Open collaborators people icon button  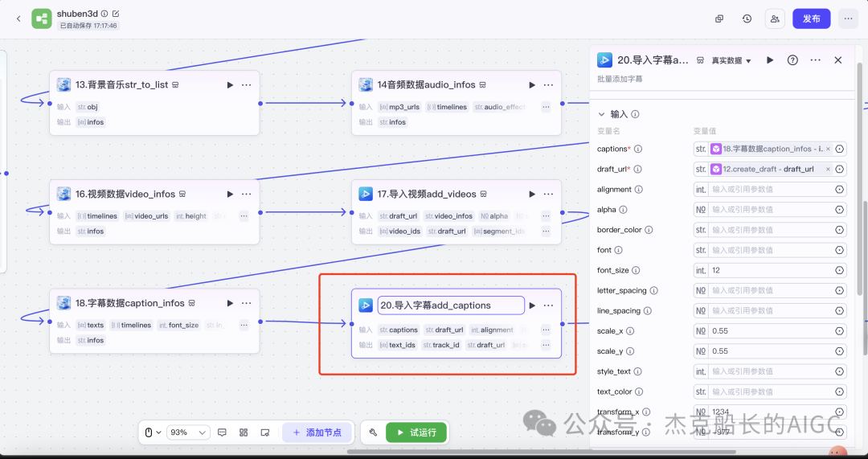click(775, 18)
